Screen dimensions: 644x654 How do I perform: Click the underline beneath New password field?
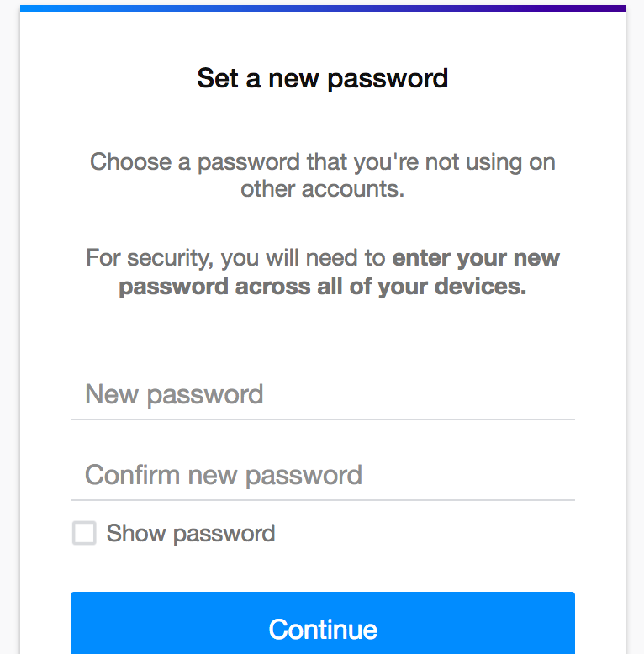(x=322, y=419)
